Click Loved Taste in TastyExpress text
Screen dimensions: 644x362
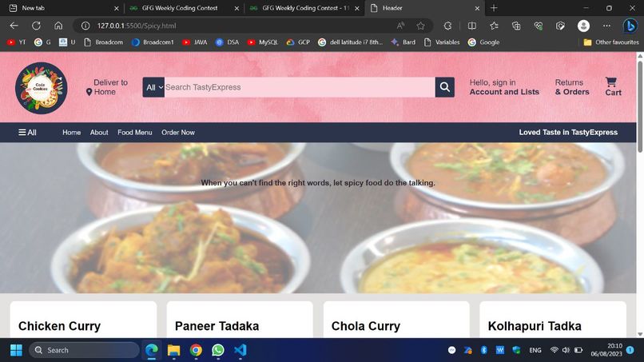[x=568, y=133]
